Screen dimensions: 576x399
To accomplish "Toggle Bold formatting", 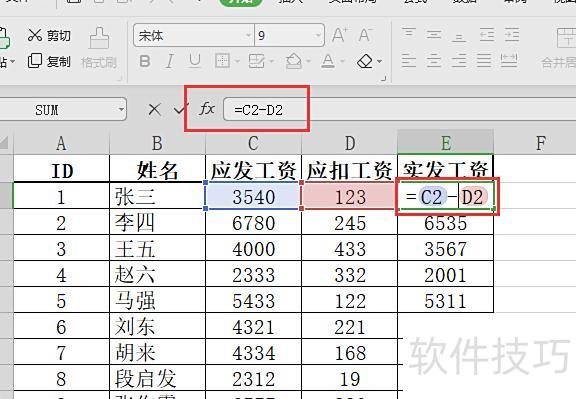I will pyautogui.click(x=145, y=61).
